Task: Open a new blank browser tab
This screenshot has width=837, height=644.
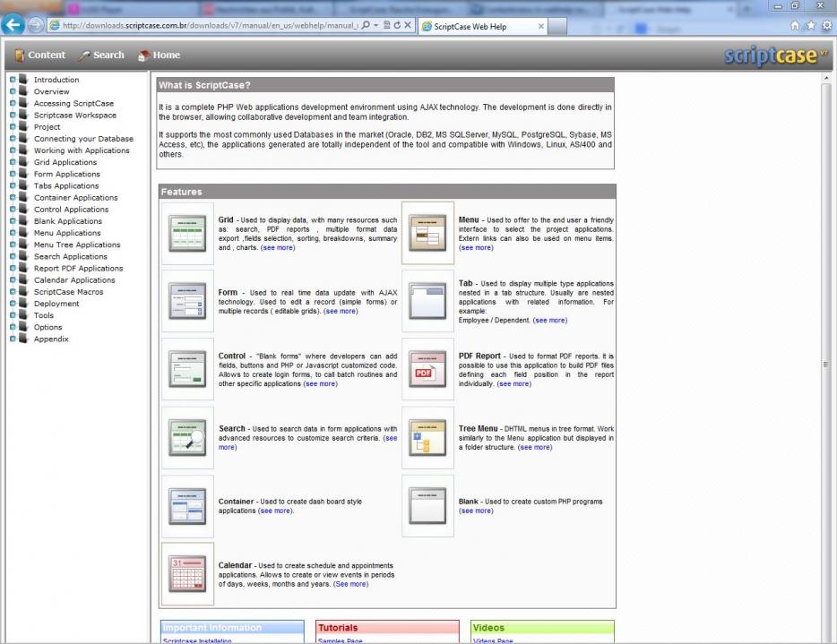Action: (557, 26)
